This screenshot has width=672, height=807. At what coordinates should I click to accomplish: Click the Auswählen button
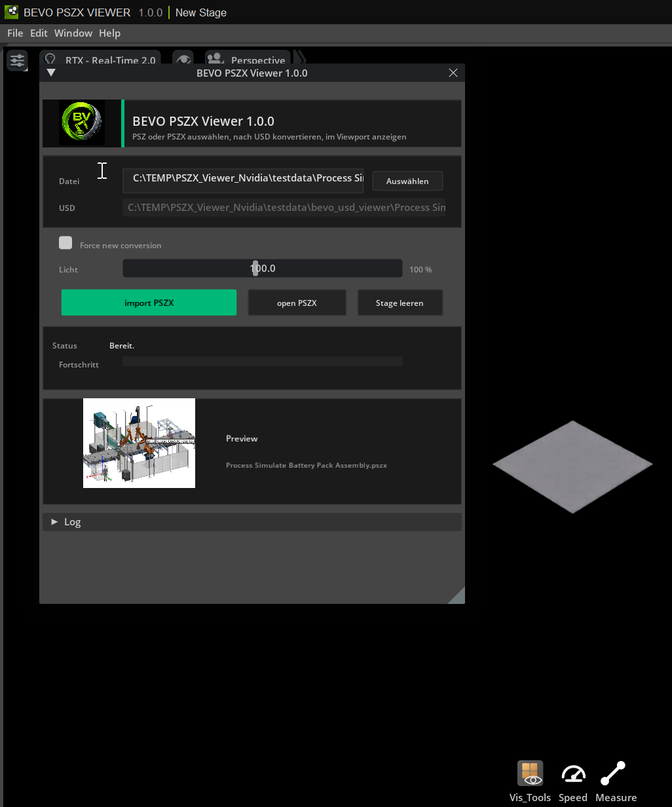click(407, 181)
